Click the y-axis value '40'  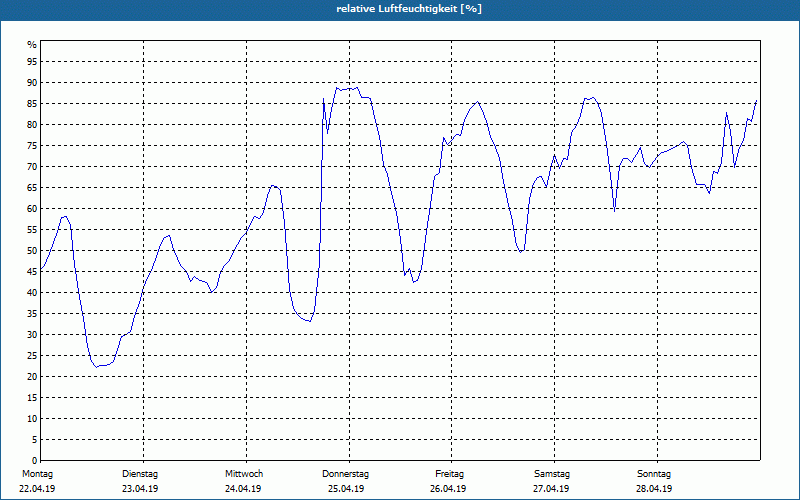32,292
